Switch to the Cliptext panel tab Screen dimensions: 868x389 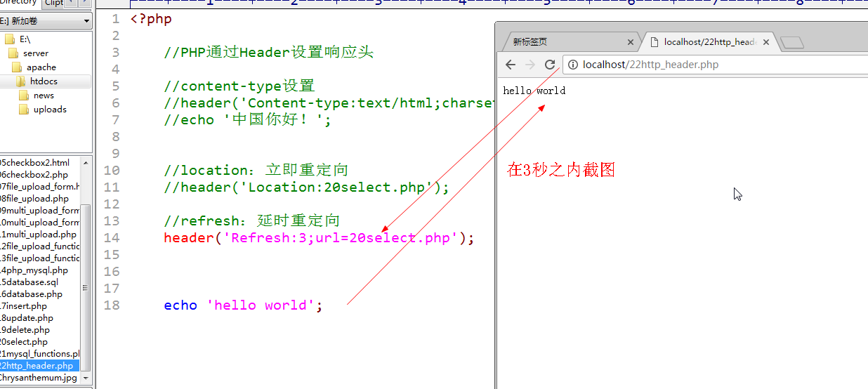53,3
